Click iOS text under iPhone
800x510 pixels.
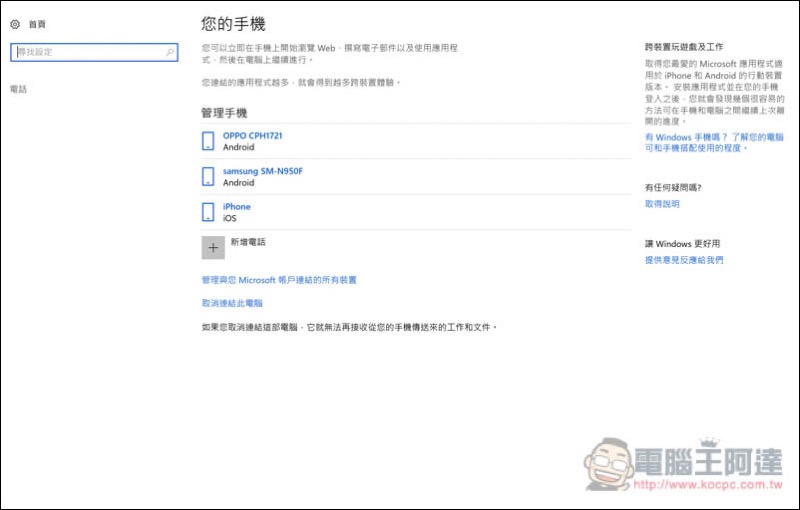[230, 218]
